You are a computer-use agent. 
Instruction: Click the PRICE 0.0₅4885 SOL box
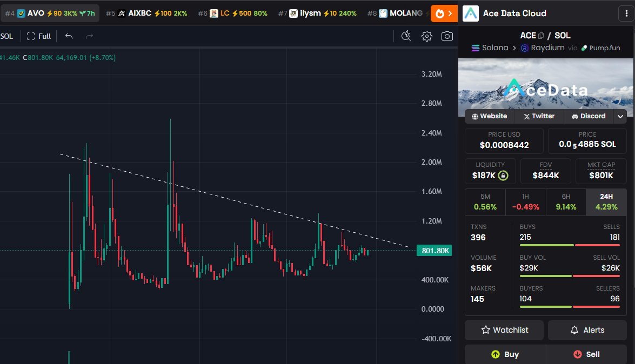[587, 140]
